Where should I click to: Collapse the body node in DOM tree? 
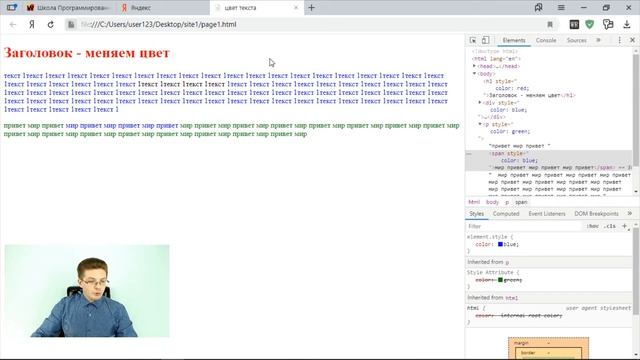pyautogui.click(x=474, y=73)
